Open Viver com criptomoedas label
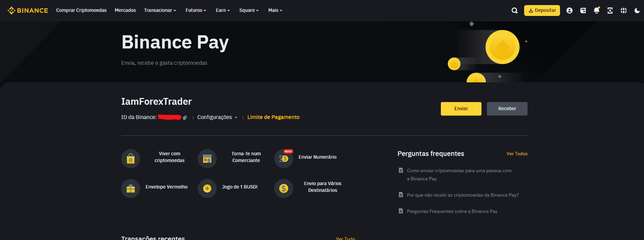 coord(170,157)
